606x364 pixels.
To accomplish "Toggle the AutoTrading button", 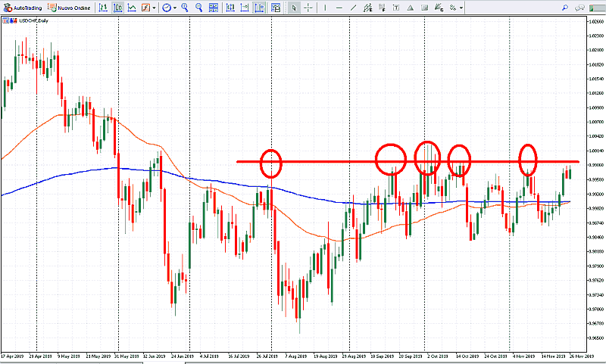I will [25, 8].
